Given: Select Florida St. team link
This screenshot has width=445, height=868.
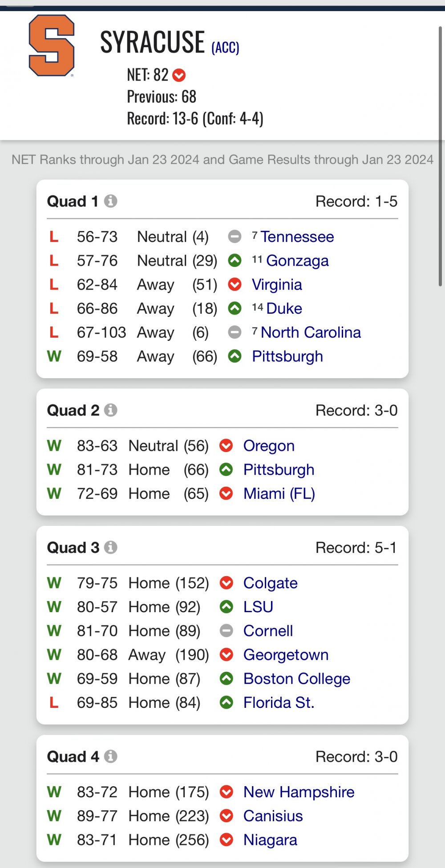Looking at the screenshot, I should (x=279, y=702).
